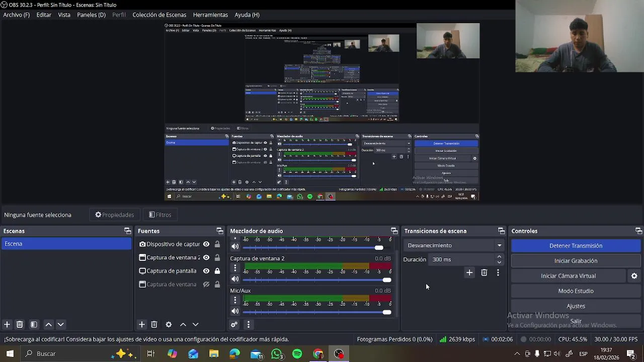Undock the Mezclador de audio panel
This screenshot has width=644, height=362.
(x=394, y=231)
